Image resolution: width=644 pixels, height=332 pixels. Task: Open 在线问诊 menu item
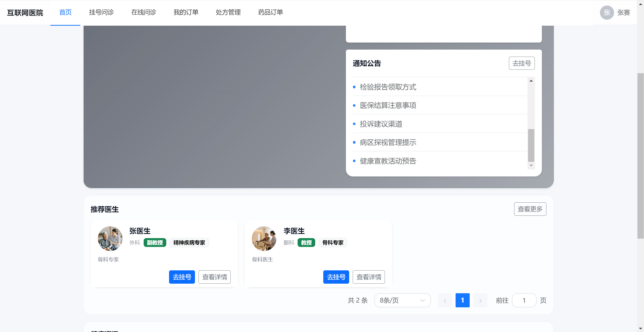pos(144,12)
